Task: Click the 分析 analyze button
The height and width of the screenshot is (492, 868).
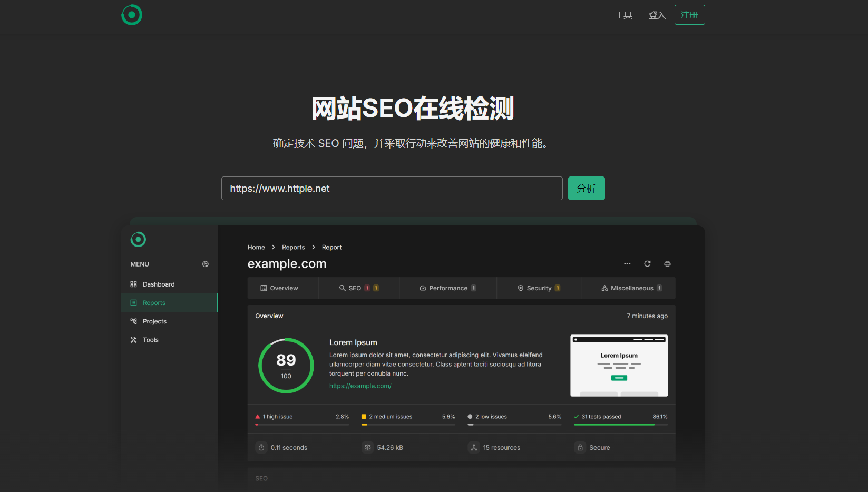Action: coord(586,189)
